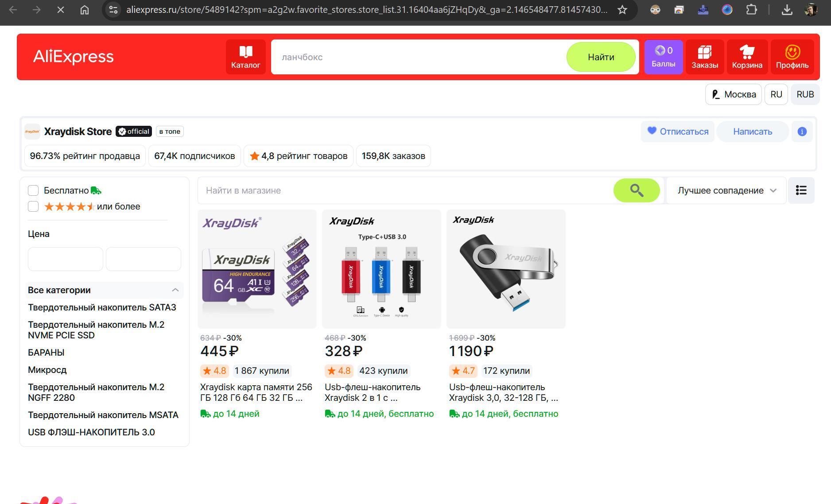This screenshot has height=504, width=831.
Task: Open the 64GB memory card product image
Action: coord(257,269)
